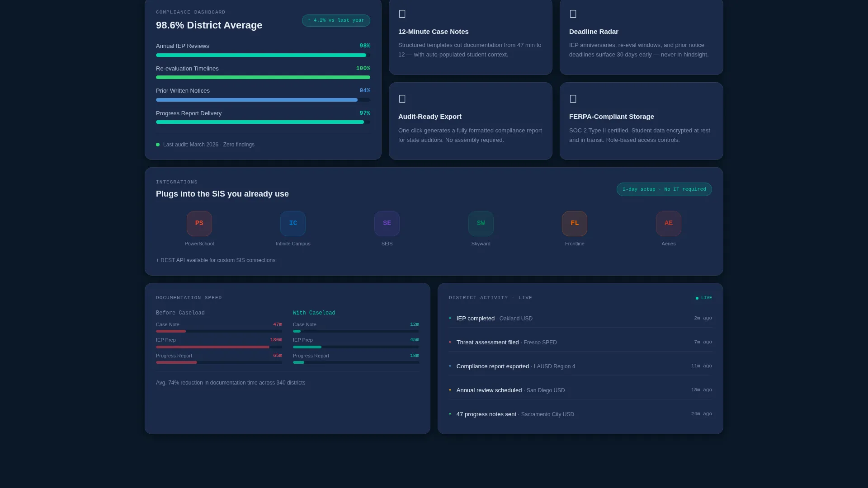Image resolution: width=868 pixels, height=488 pixels.
Task: Select the Threat assessment filed Fresno SPED row
Action: [x=580, y=342]
